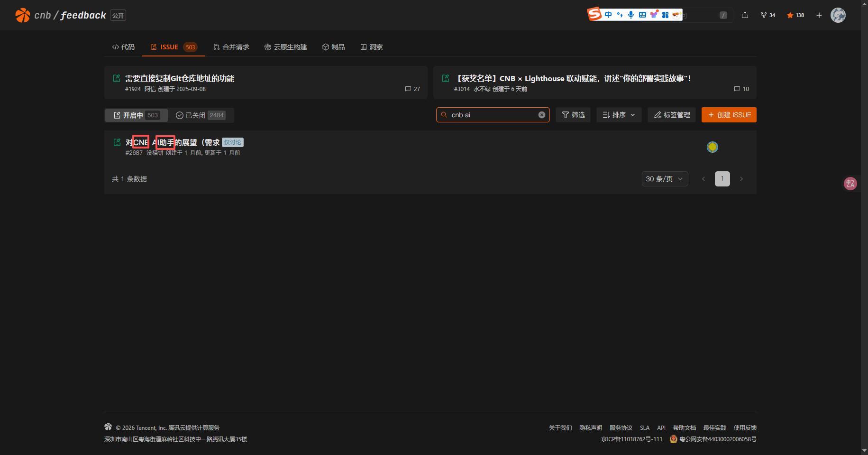Switch to open issues filter 开启中
This screenshot has width=868, height=455.
(x=136, y=115)
